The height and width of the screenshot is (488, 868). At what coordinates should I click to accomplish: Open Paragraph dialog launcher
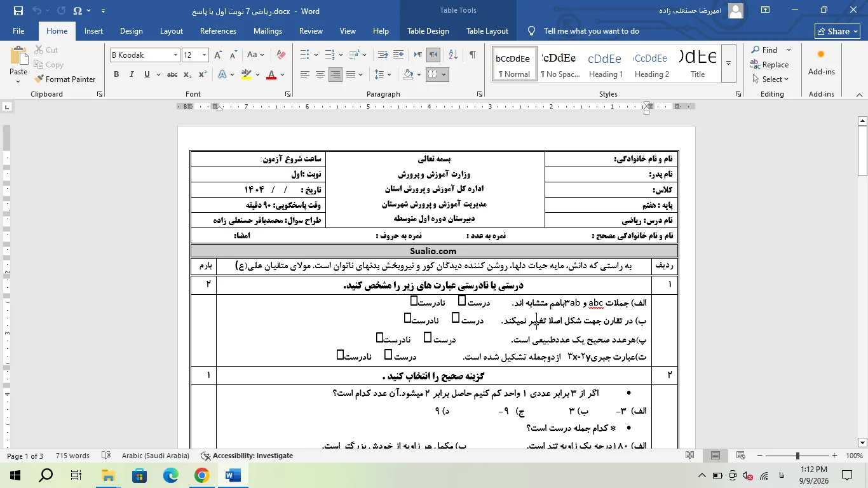tap(479, 94)
